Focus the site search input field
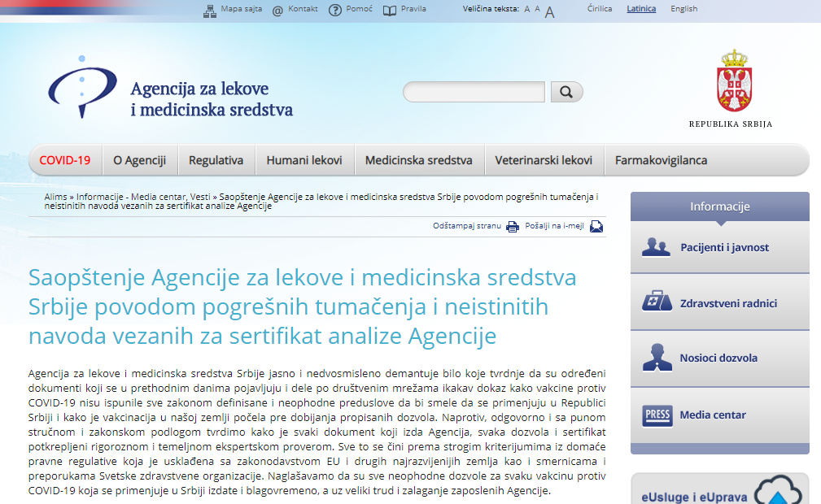The image size is (821, 504). (x=474, y=92)
